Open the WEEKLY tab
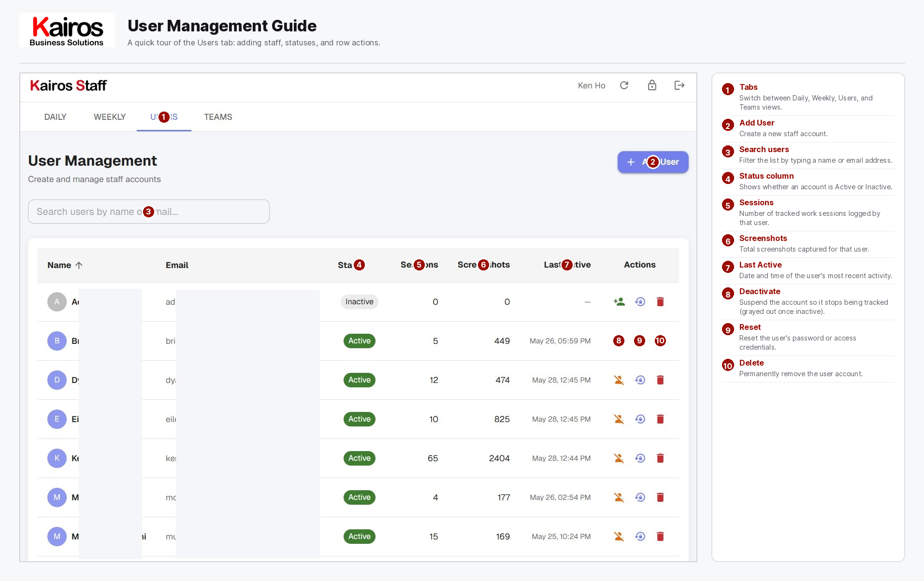This screenshot has height=581, width=924. (110, 117)
